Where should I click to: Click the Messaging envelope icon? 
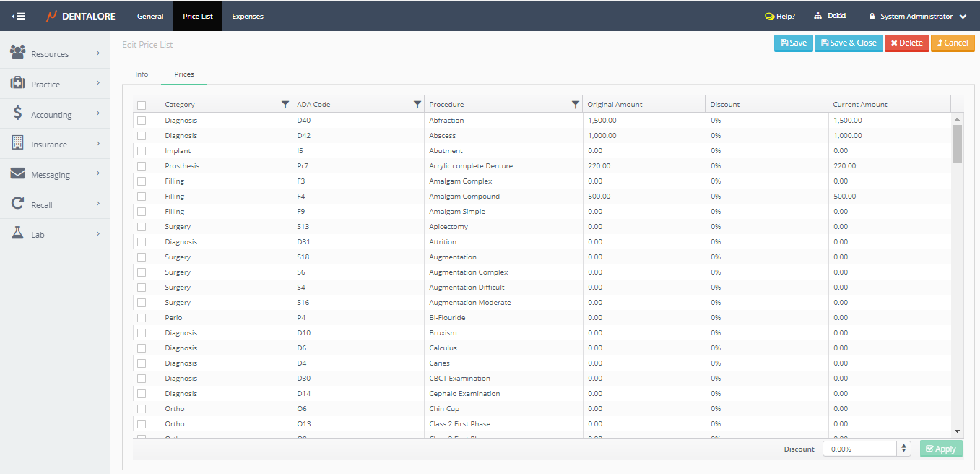point(18,174)
